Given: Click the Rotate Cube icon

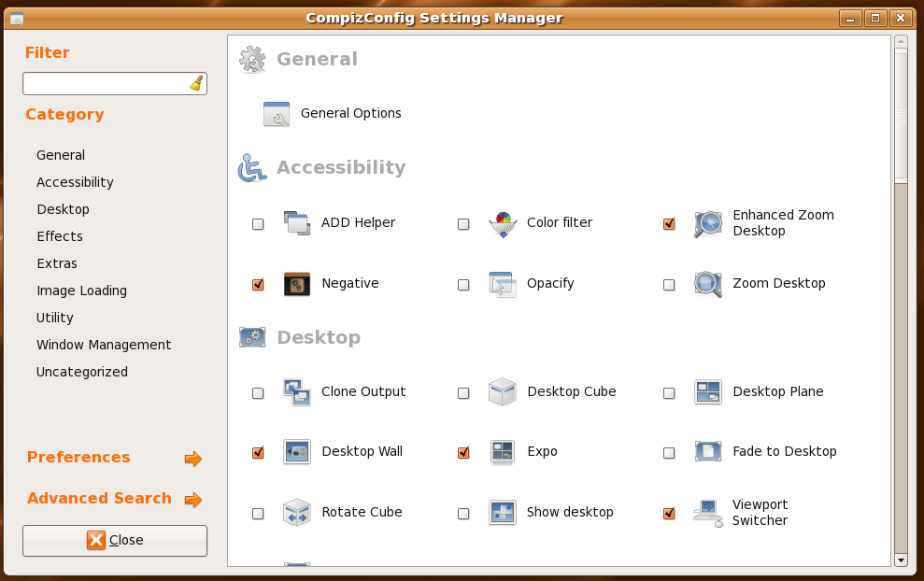Looking at the screenshot, I should click(296, 512).
